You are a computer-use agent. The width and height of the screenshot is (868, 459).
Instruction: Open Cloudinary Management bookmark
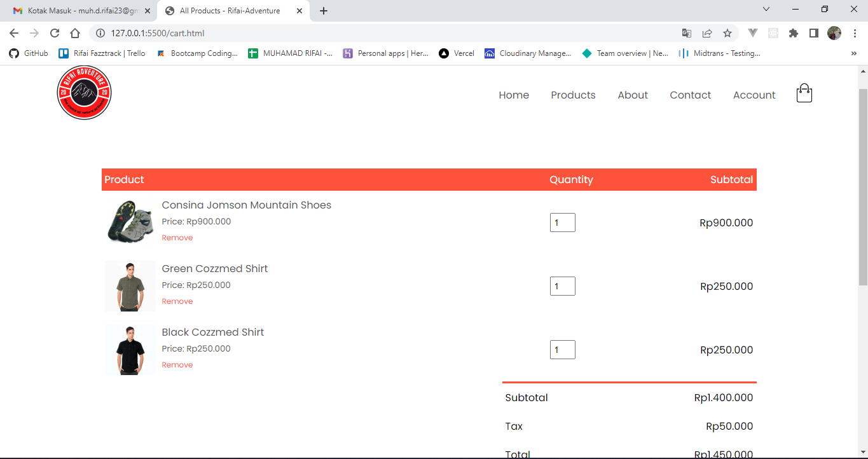(x=528, y=53)
